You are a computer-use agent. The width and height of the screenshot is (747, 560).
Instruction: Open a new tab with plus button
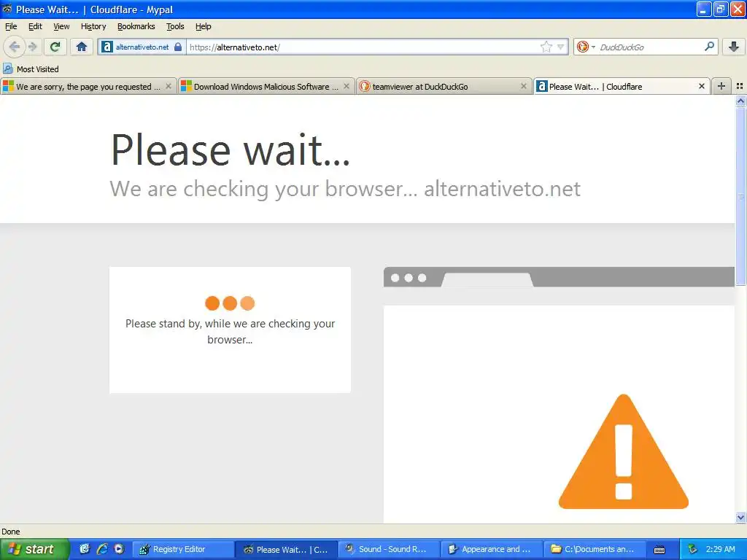[x=721, y=86]
